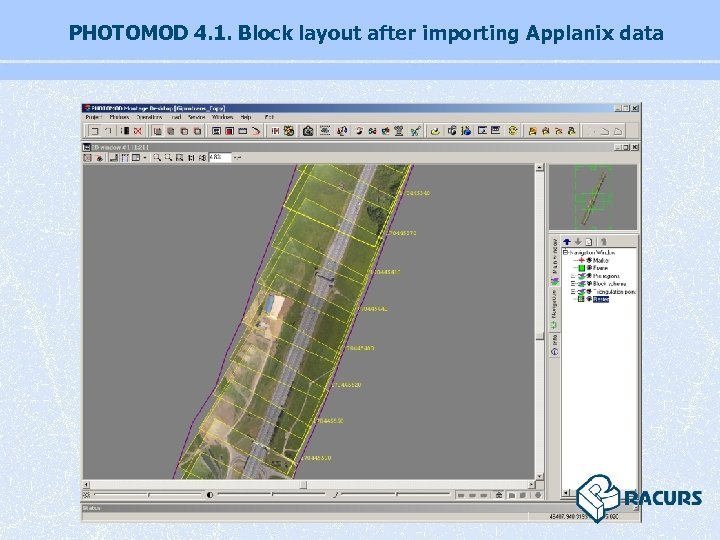Image resolution: width=720 pixels, height=540 pixels.
Task: Click the first orange folder-person icon
Action: click(533, 131)
